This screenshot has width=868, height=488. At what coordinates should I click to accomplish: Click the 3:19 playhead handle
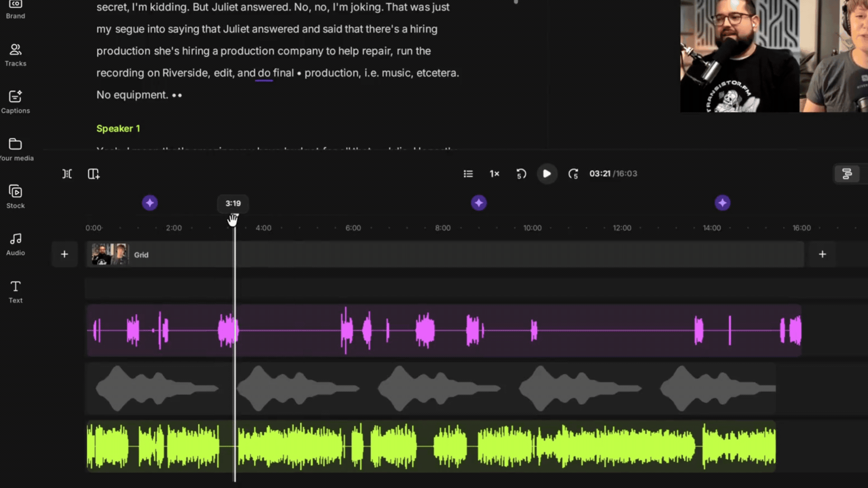pyautogui.click(x=233, y=203)
